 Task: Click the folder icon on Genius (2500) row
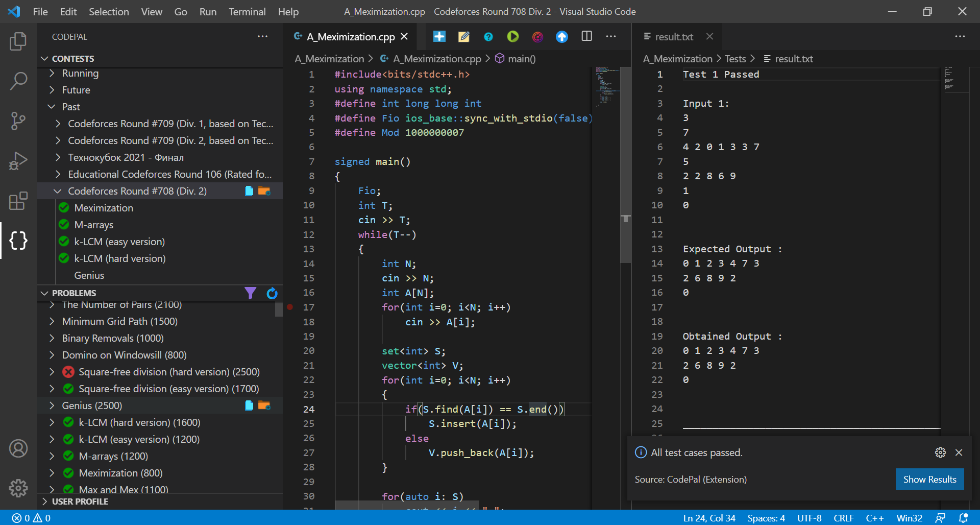tap(264, 405)
